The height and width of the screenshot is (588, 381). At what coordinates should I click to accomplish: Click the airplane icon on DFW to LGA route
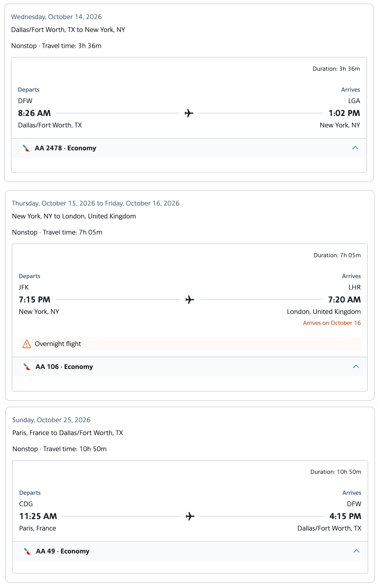pos(189,113)
